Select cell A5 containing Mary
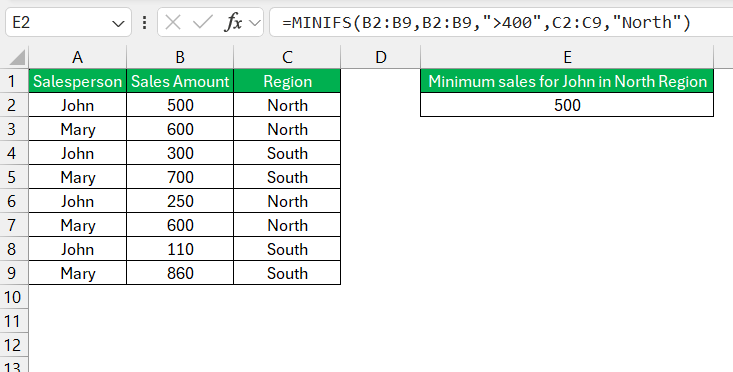Image resolution: width=733 pixels, height=372 pixels. pyautogui.click(x=78, y=177)
